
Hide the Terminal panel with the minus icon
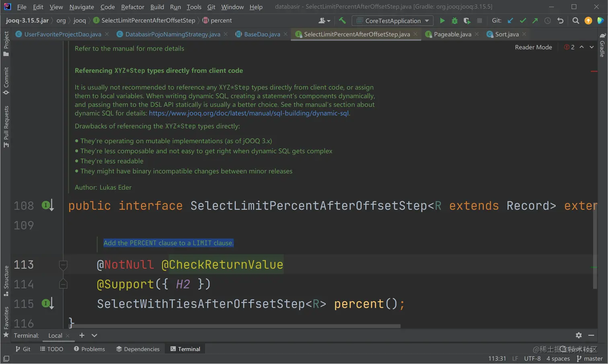pos(591,335)
